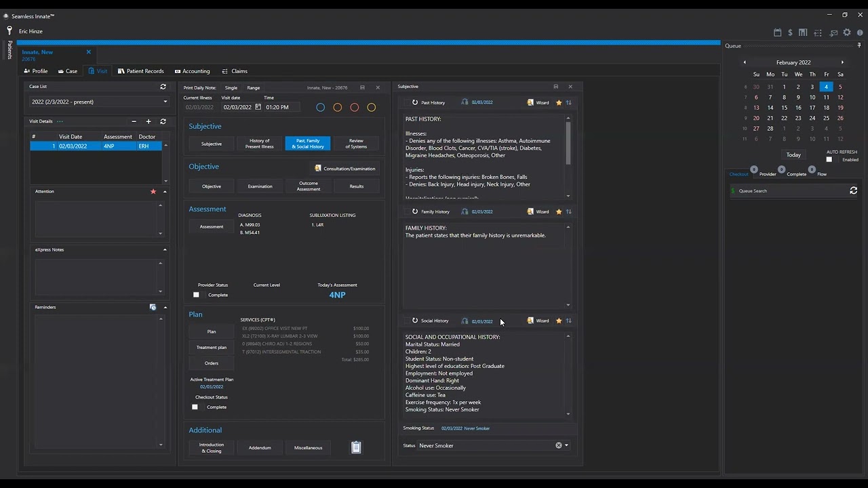Check the Social History checkbox

[x=406, y=321]
